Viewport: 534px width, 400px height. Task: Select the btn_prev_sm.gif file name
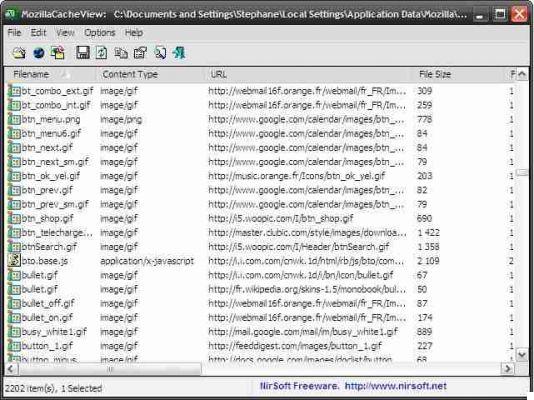pos(55,204)
